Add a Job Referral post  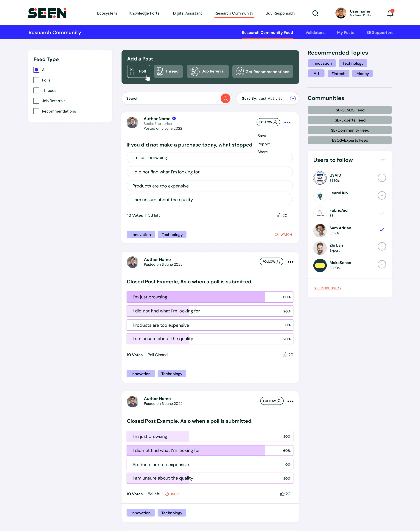[x=208, y=71]
